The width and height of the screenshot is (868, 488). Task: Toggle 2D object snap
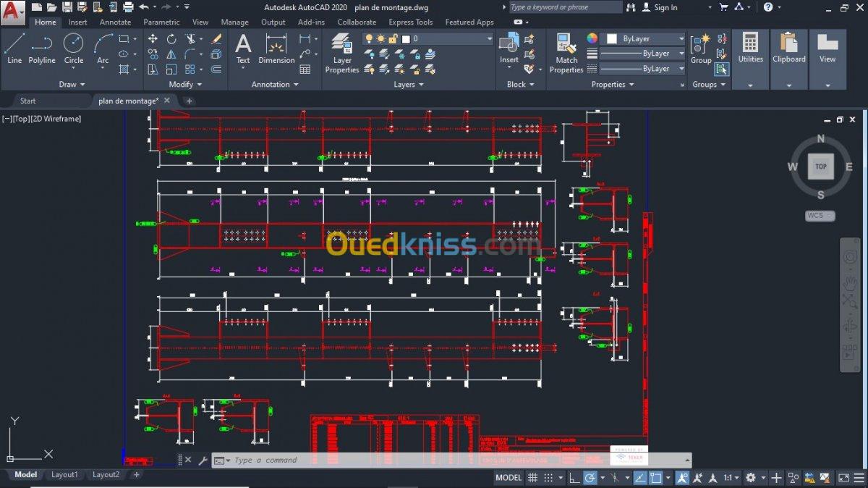point(656,478)
